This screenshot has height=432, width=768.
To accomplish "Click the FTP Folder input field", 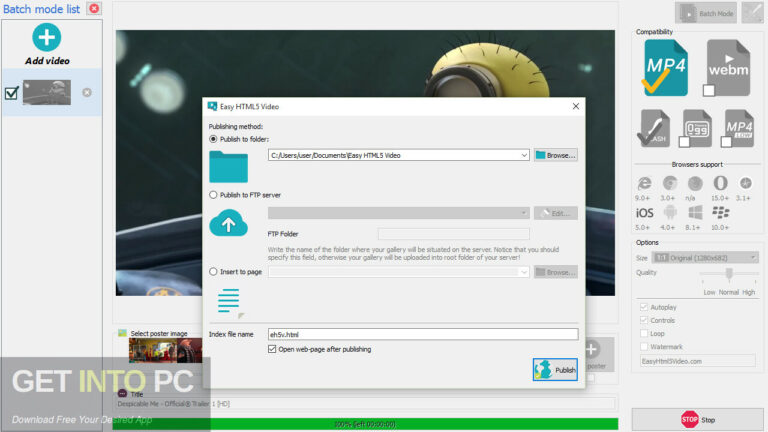I will pyautogui.click(x=454, y=234).
